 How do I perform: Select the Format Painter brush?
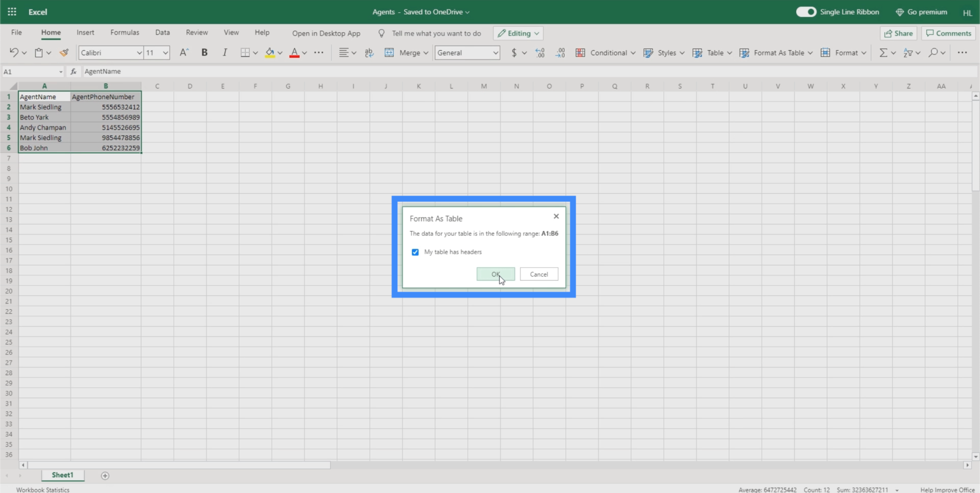click(64, 53)
